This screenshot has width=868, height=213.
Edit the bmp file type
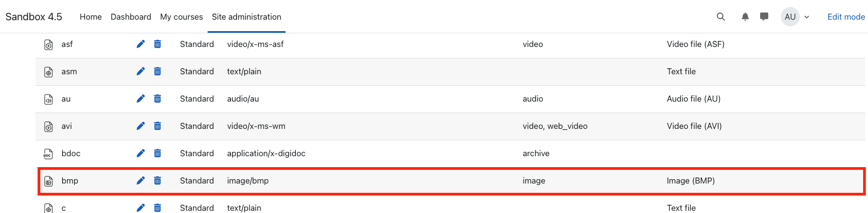click(x=141, y=181)
